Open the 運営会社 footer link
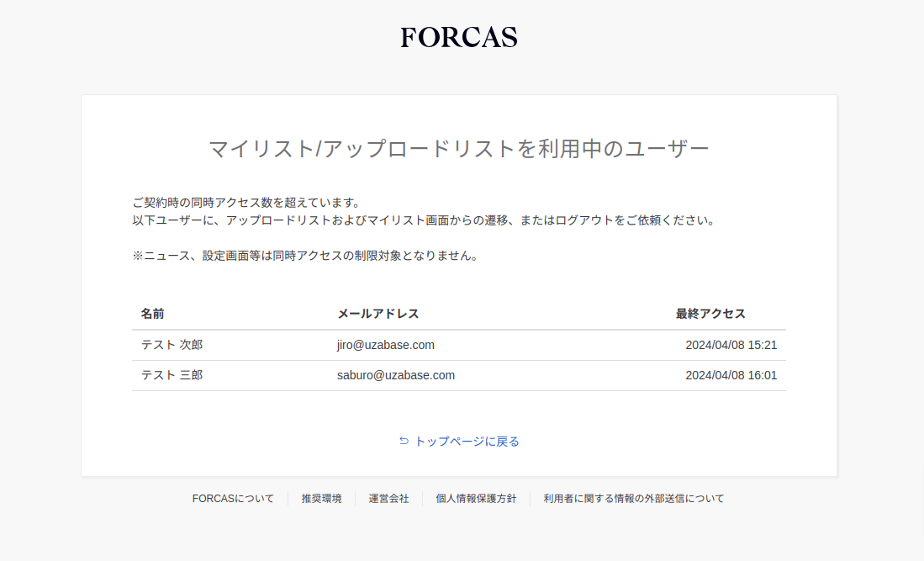924x561 pixels. (388, 499)
